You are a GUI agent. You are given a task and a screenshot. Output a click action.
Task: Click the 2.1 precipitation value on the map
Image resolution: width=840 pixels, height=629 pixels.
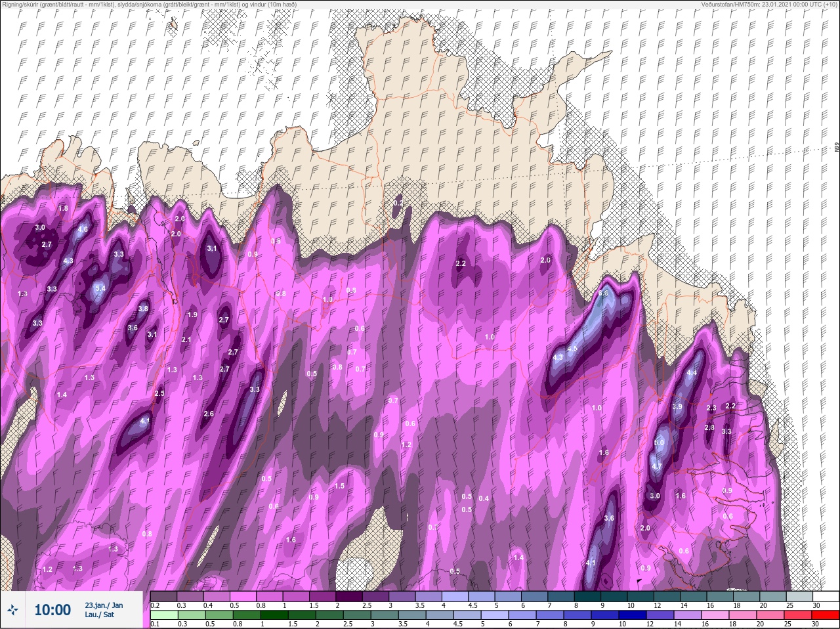coord(186,340)
